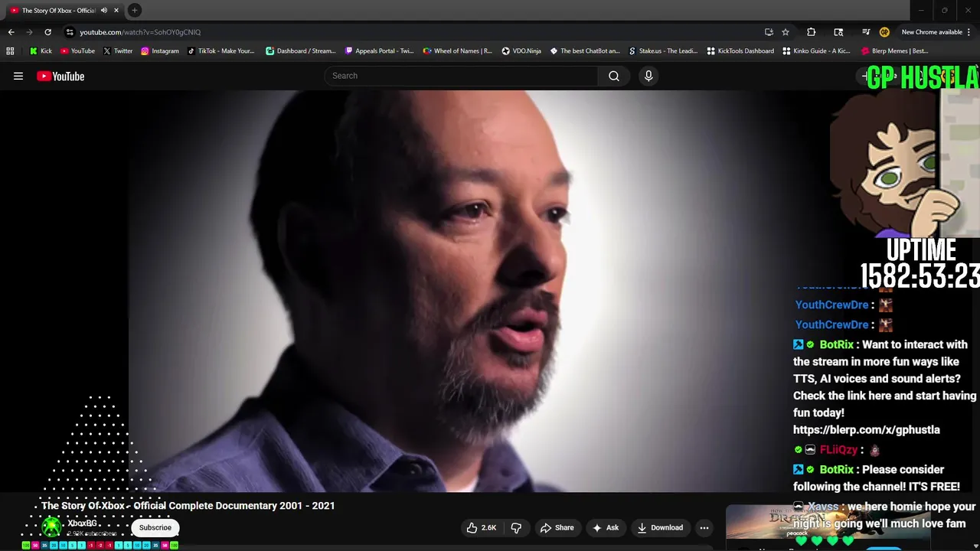Reload the current YouTube page
Viewport: 980px width, 551px height.
point(47,32)
